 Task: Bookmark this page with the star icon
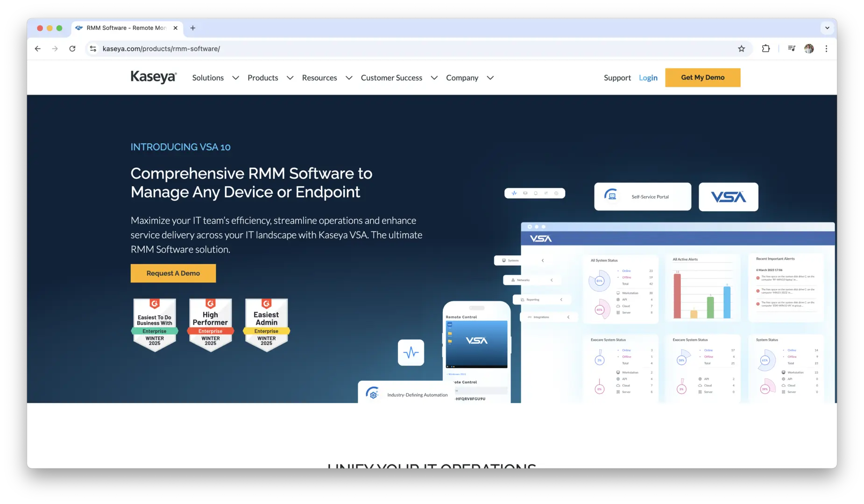tap(741, 49)
